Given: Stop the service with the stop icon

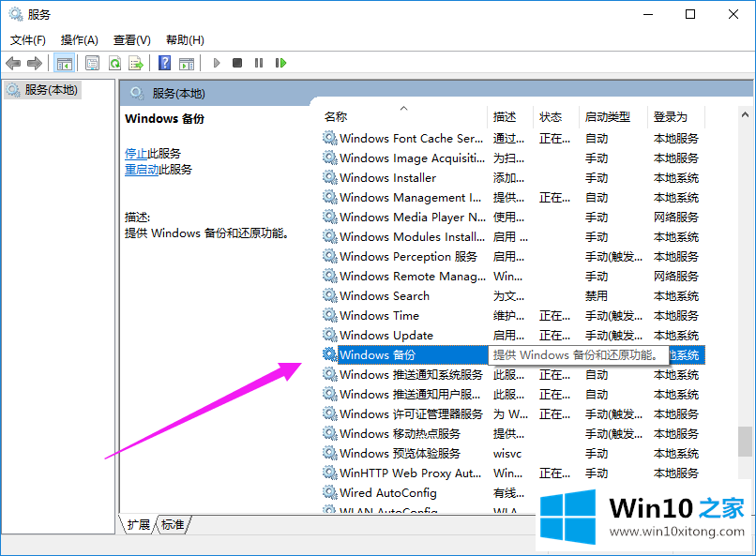Looking at the screenshot, I should pyautogui.click(x=237, y=63).
